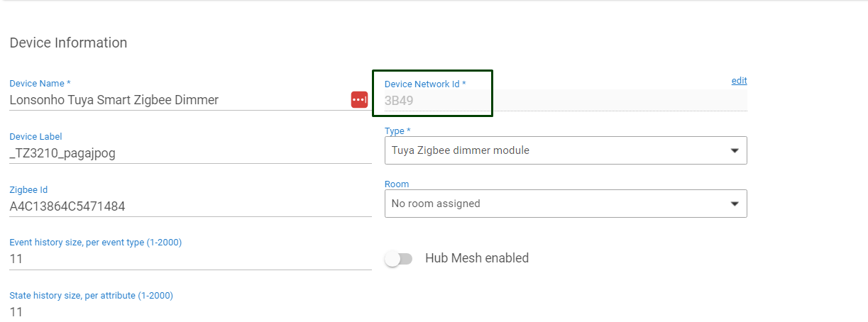Toggle the Hub Mesh enabled switch
The height and width of the screenshot is (322, 868).
coord(398,259)
